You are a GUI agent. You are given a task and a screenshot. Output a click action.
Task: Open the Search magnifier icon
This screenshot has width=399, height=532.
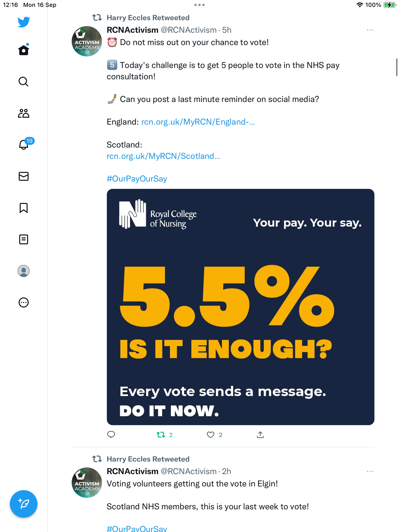click(24, 82)
